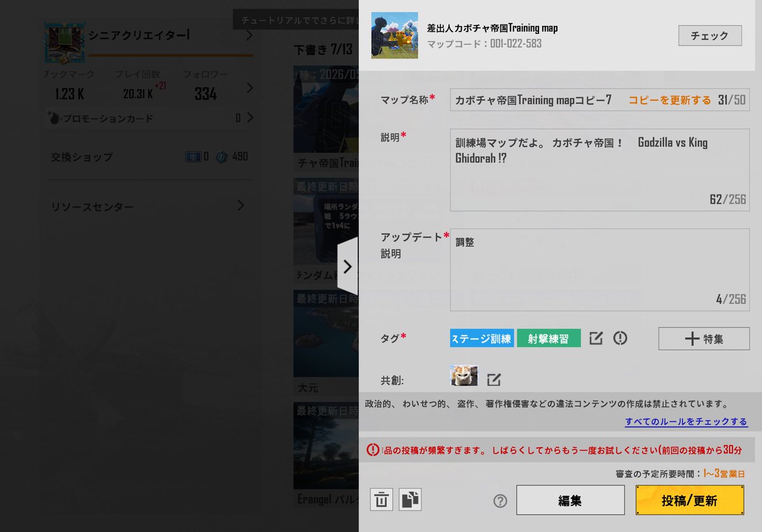Open すべてのルールをチェックする link
The image size is (762, 532).
[x=686, y=422]
